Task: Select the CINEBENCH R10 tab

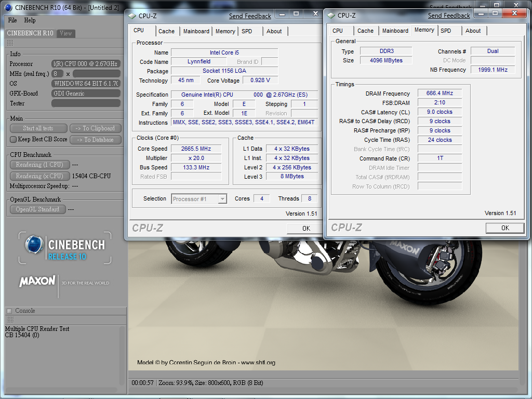Action: [x=30, y=33]
